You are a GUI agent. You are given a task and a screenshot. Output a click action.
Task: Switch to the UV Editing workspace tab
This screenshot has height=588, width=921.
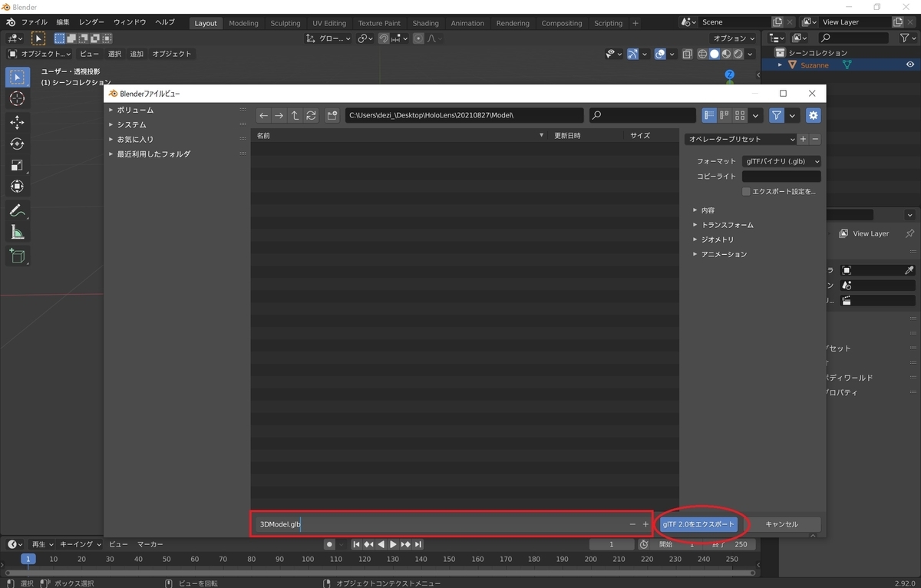click(x=329, y=23)
